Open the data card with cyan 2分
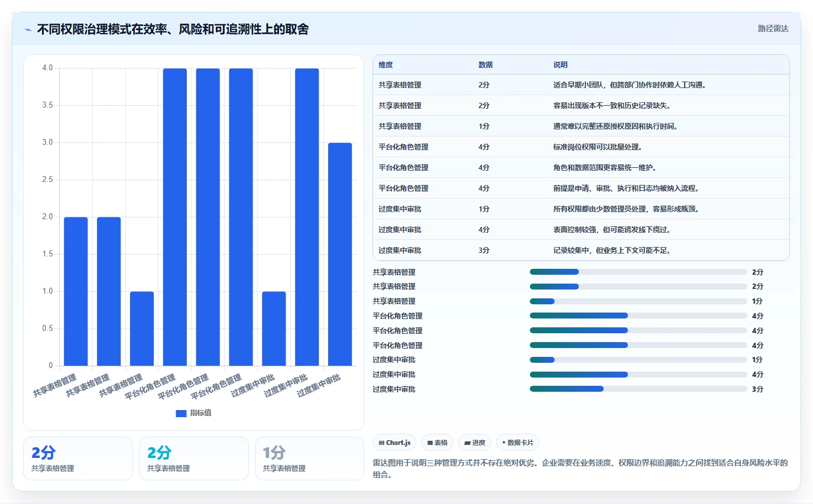 pos(194,459)
